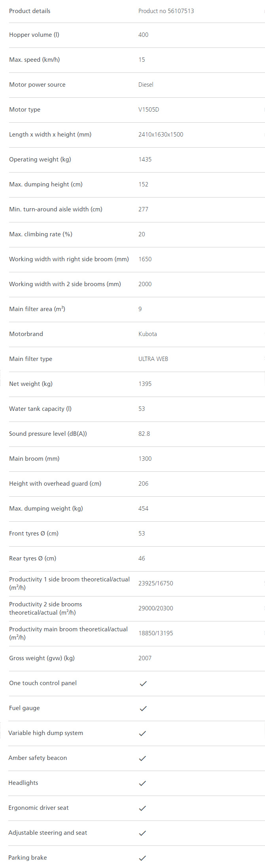The height and width of the screenshot is (868, 265).
Task: Click the Hopper volume (l) row label
Action: point(34,35)
